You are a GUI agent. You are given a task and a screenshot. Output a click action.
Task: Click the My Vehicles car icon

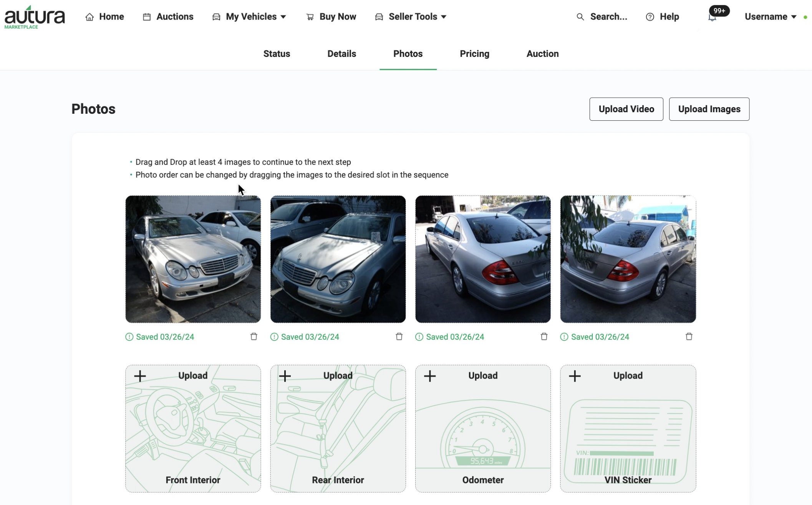(x=216, y=17)
